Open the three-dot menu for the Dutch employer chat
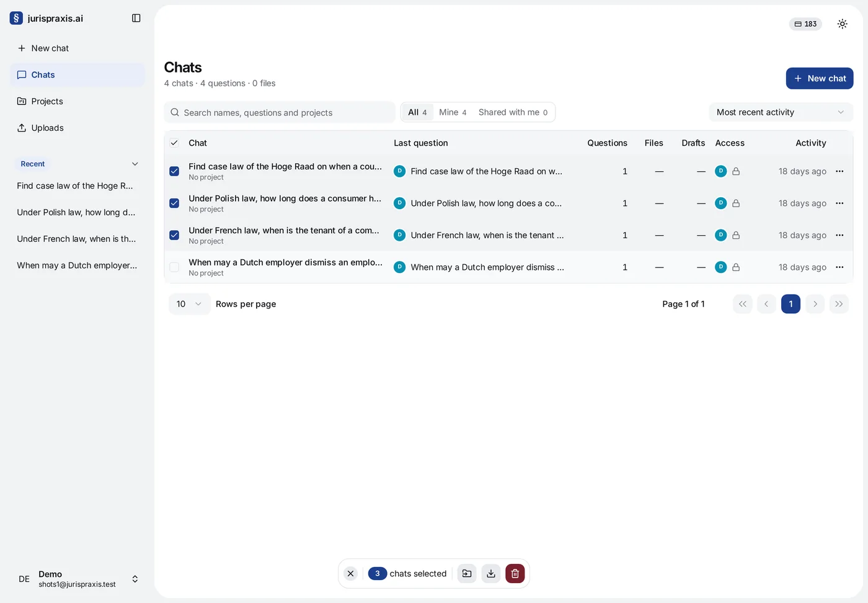The width and height of the screenshot is (868, 603). click(x=839, y=267)
